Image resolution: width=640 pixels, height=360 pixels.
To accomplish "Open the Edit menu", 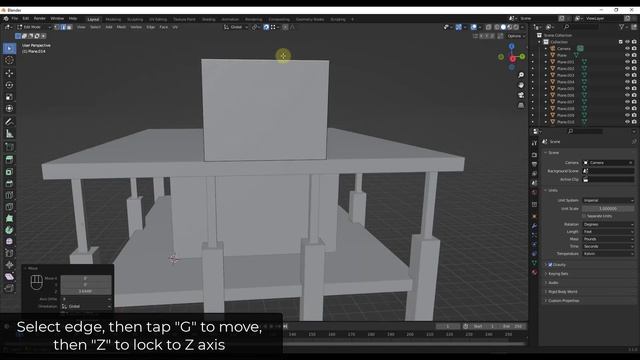I will pyautogui.click(x=26, y=19).
